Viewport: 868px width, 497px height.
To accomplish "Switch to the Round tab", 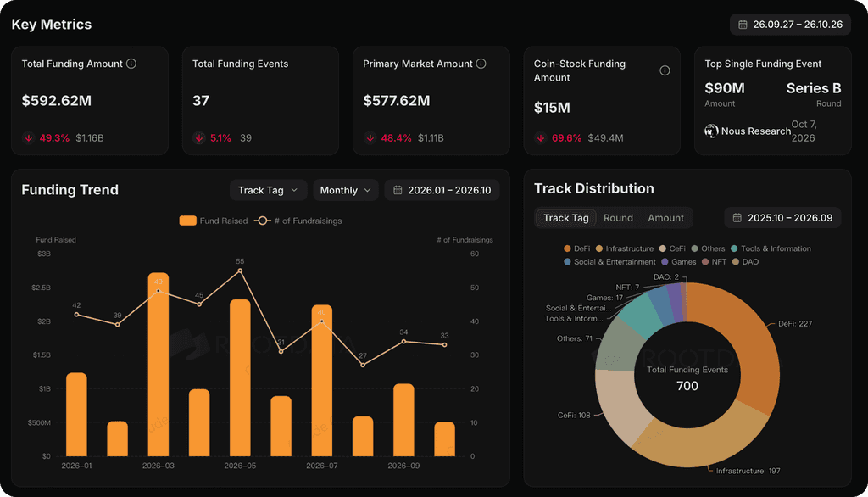I will [618, 218].
